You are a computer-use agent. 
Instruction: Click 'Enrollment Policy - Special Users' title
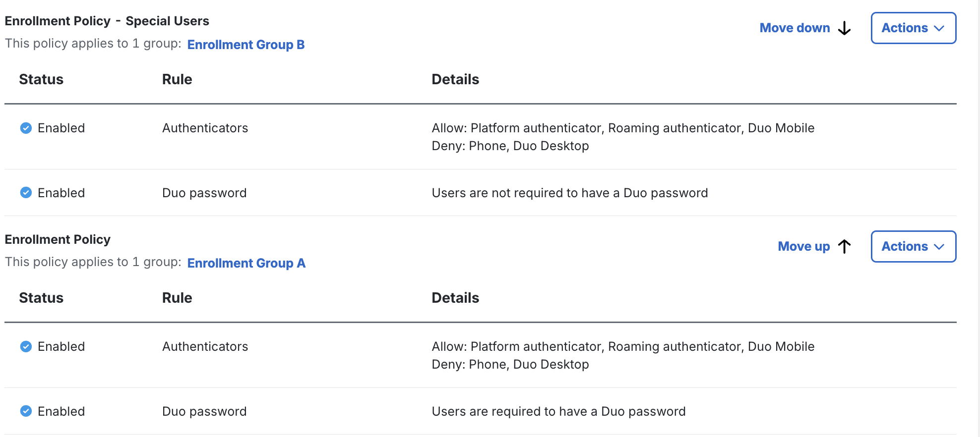point(107,21)
